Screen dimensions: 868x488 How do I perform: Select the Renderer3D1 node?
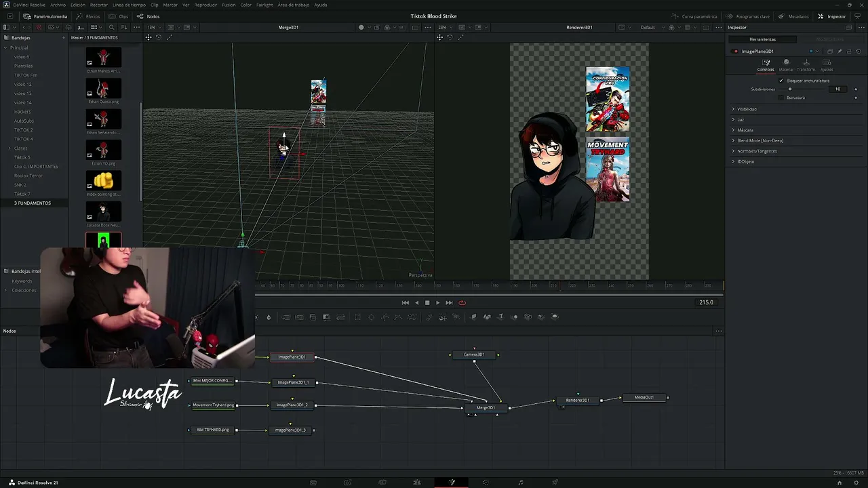pos(578,401)
